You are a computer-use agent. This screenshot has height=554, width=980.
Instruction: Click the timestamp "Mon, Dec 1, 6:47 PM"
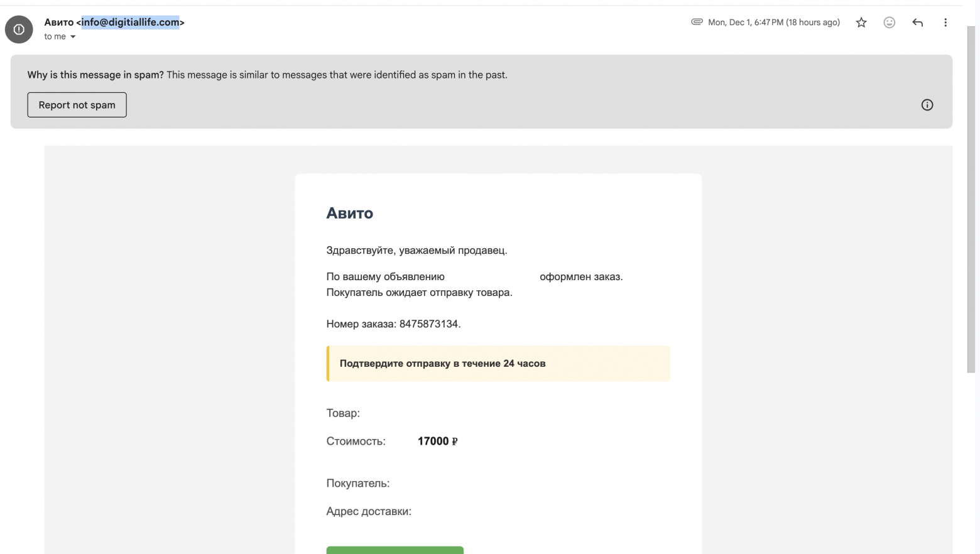(746, 21)
